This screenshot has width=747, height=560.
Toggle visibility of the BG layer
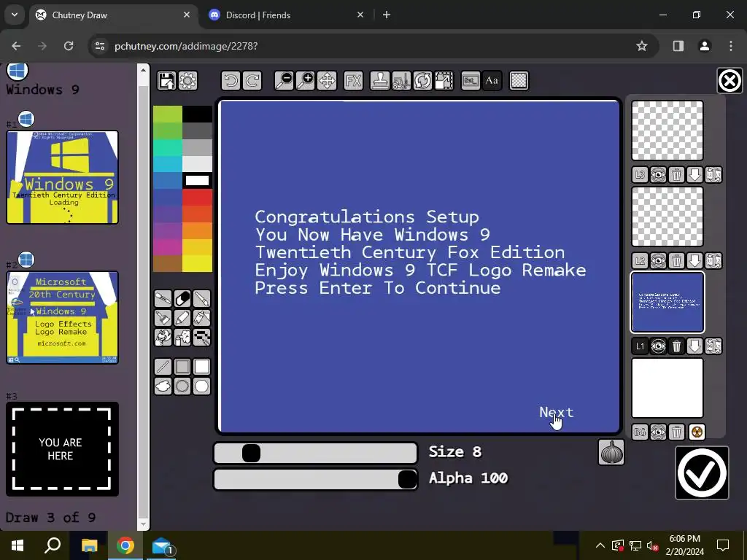point(659,432)
